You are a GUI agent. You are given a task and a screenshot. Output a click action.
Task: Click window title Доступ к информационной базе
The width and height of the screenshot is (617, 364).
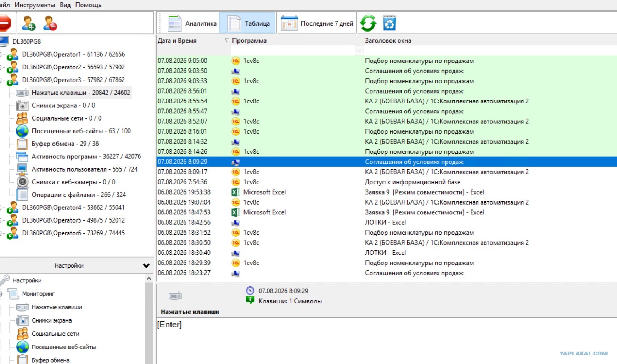coord(413,182)
